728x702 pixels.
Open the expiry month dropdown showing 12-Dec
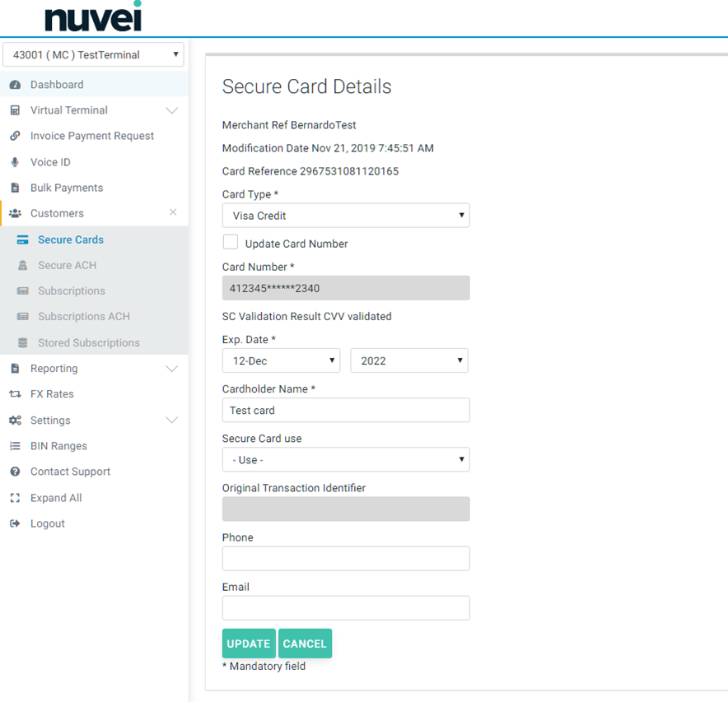tap(281, 360)
